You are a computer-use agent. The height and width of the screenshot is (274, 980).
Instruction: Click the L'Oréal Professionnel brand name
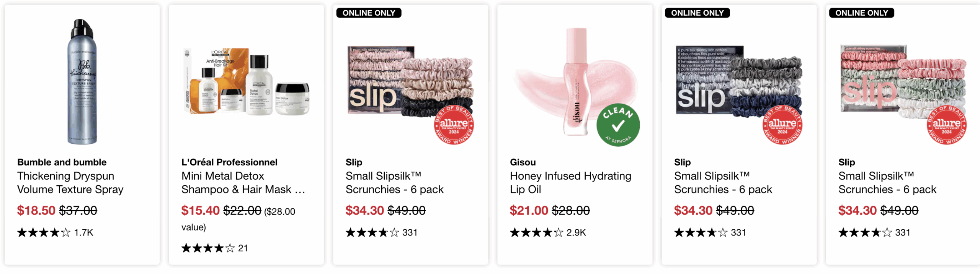(x=229, y=162)
